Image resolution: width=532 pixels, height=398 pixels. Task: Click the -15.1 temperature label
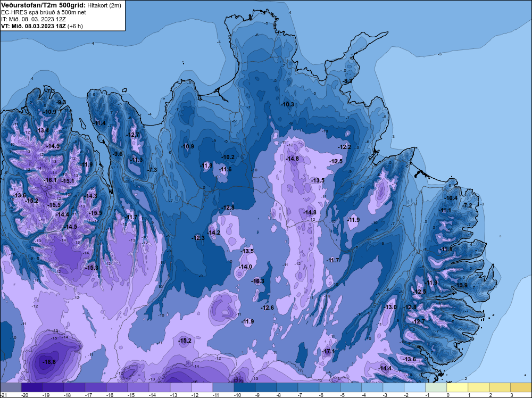click(x=68, y=181)
